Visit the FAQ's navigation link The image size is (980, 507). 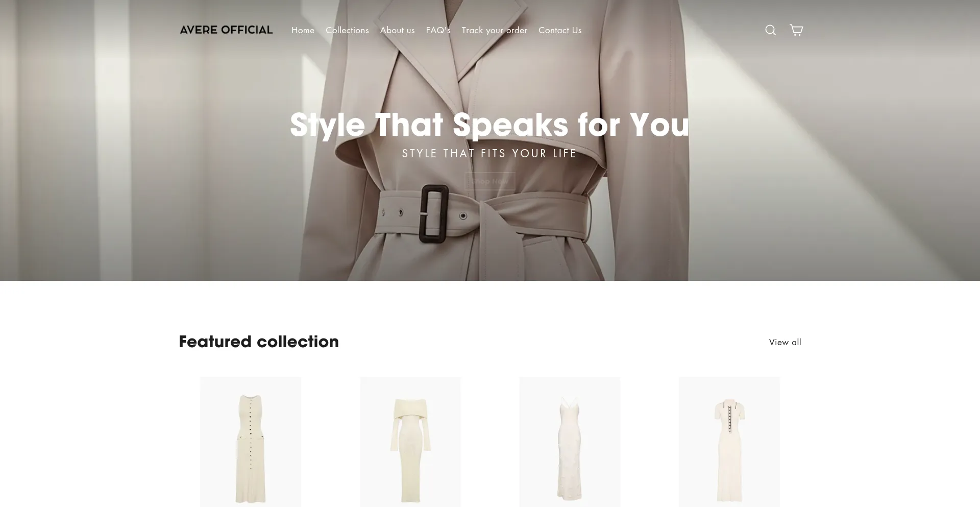tap(438, 30)
